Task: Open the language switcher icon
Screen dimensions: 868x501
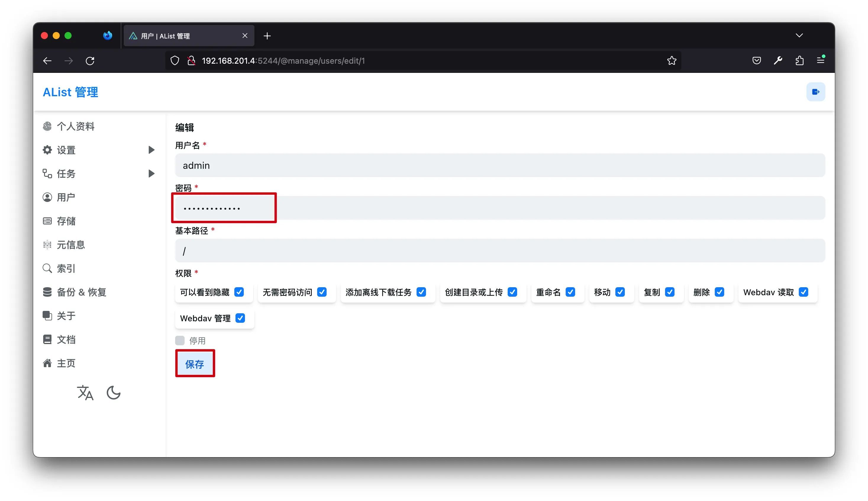Action: coord(85,393)
